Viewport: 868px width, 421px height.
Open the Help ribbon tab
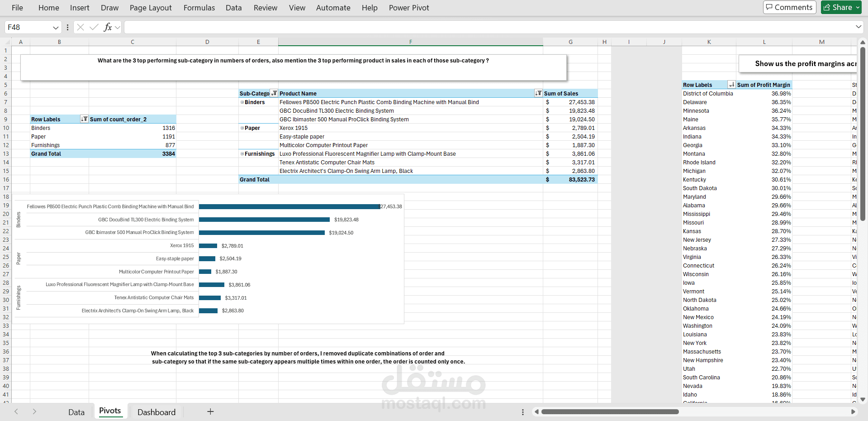[x=370, y=8]
